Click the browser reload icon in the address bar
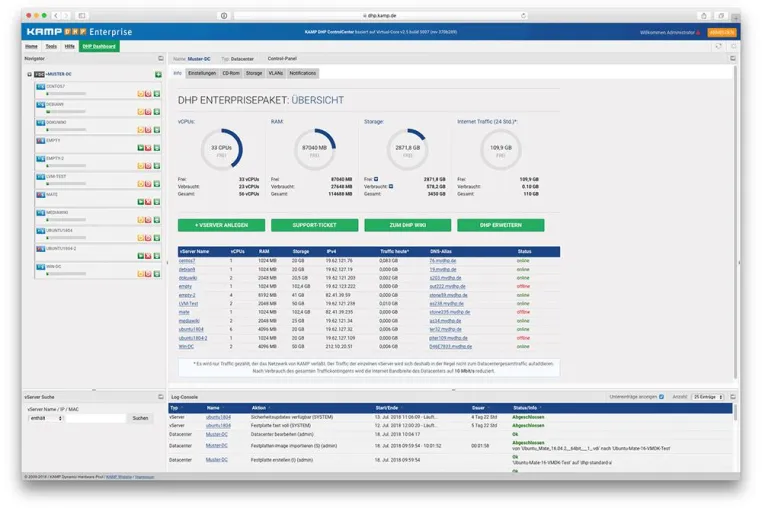The image size is (762, 508). tap(523, 16)
